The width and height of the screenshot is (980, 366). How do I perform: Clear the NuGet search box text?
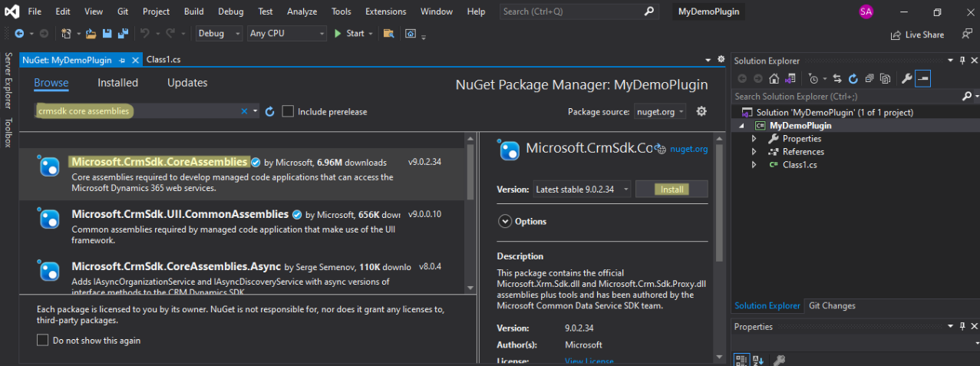tap(245, 111)
